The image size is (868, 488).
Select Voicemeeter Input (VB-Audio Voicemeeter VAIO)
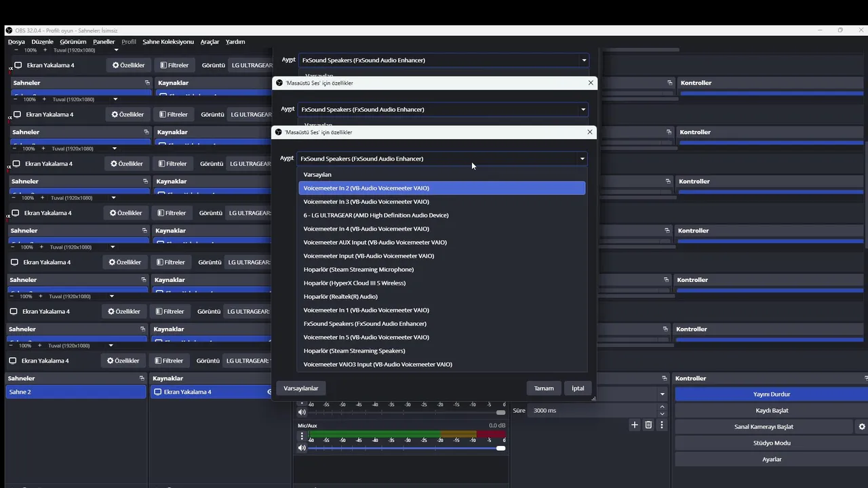(441, 256)
